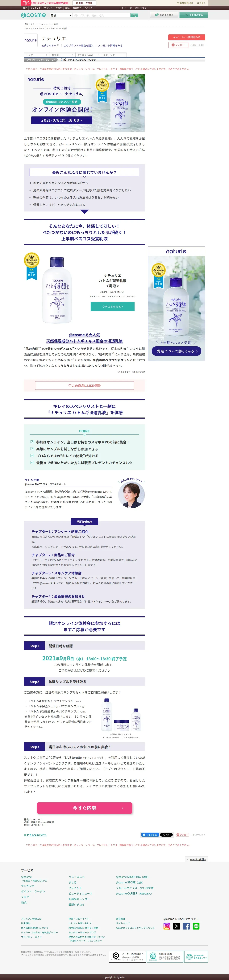This screenshot has width=229, height=980.
Task: Click the naturie sidebar advertisement image
Action: [176, 303]
